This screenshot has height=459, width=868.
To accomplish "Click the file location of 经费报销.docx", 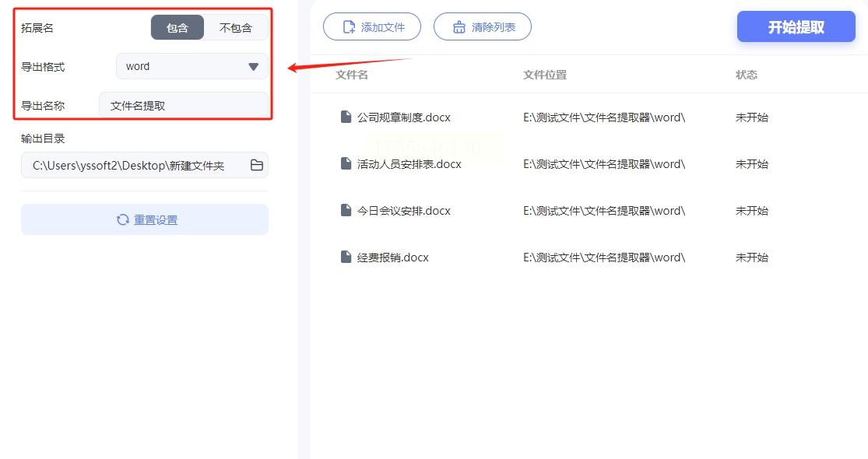I will 604,258.
